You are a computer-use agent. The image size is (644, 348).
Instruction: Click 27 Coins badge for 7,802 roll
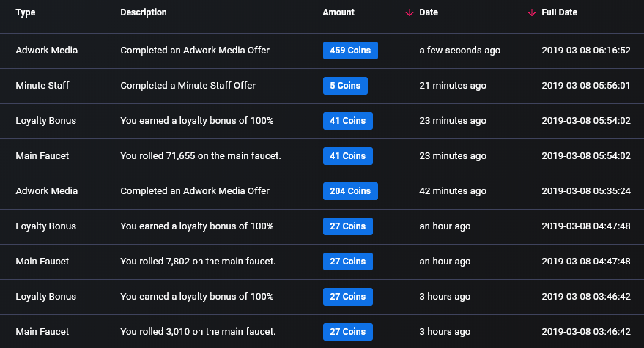(348, 262)
